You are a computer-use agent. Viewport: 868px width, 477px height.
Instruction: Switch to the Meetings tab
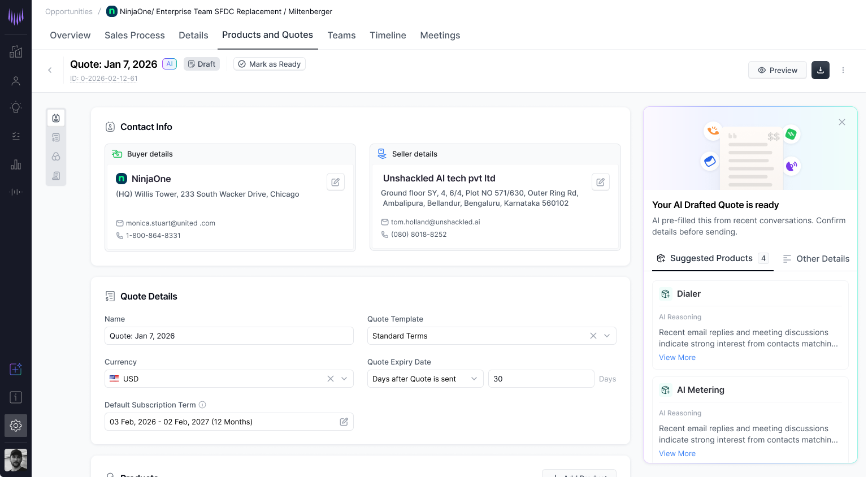(440, 35)
